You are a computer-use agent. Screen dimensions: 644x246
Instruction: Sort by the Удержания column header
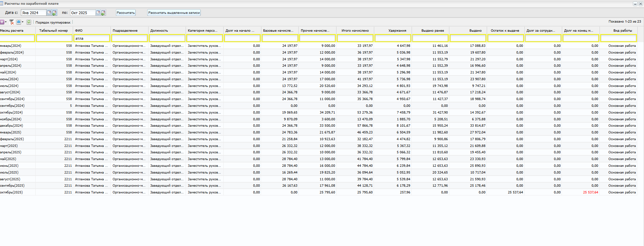(393, 31)
